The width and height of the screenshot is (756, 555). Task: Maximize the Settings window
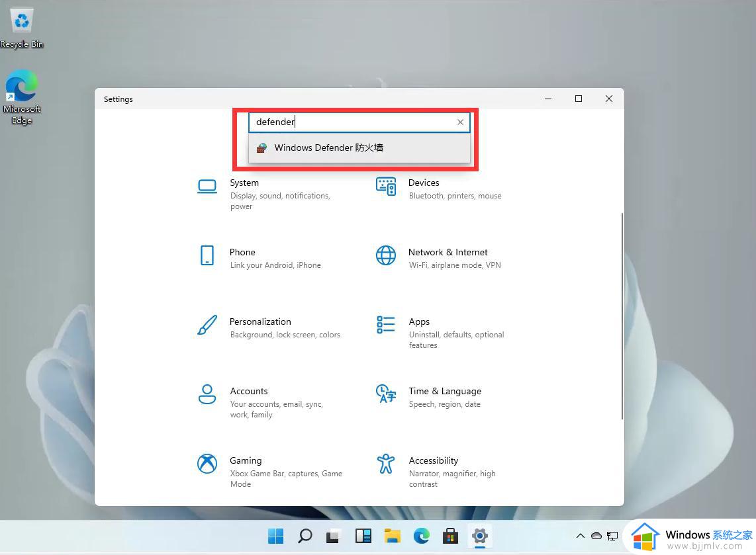[x=579, y=99]
